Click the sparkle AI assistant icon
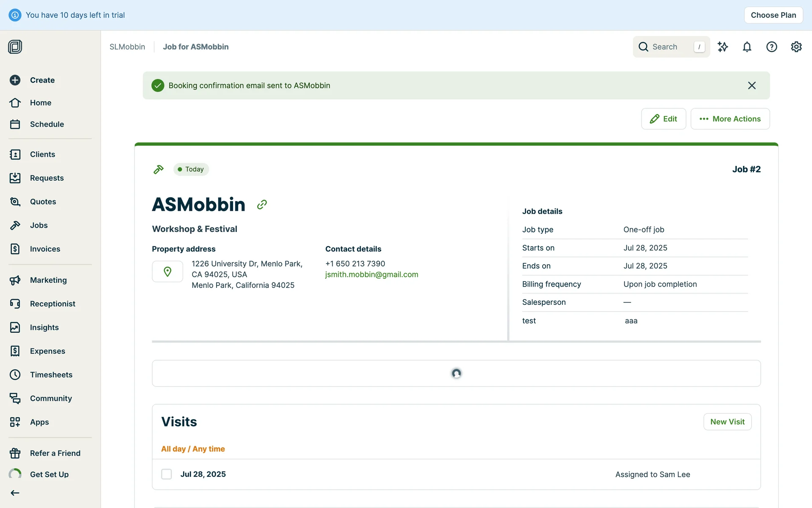This screenshot has height=508, width=812. click(x=723, y=47)
